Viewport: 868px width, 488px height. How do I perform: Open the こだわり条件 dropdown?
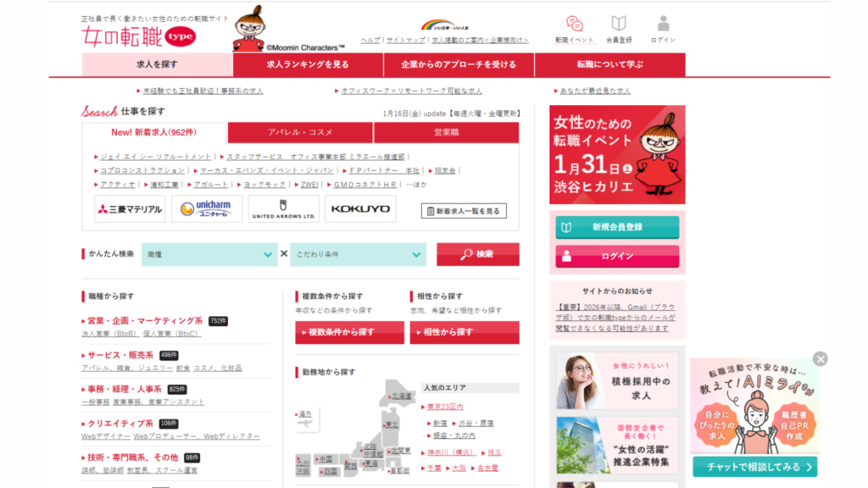pyautogui.click(x=357, y=254)
